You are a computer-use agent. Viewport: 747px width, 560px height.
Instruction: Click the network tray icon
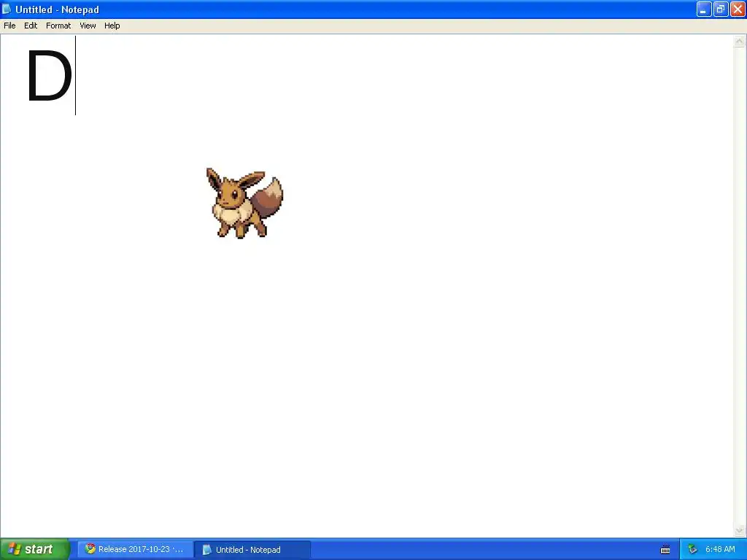pyautogui.click(x=692, y=550)
